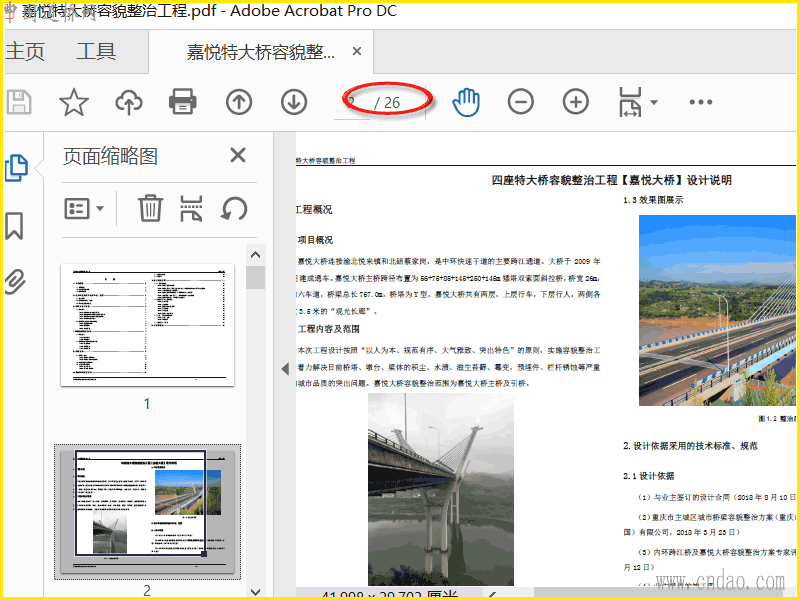Print the document with printer icon
Viewport: 800px width, 600px height.
pyautogui.click(x=183, y=101)
